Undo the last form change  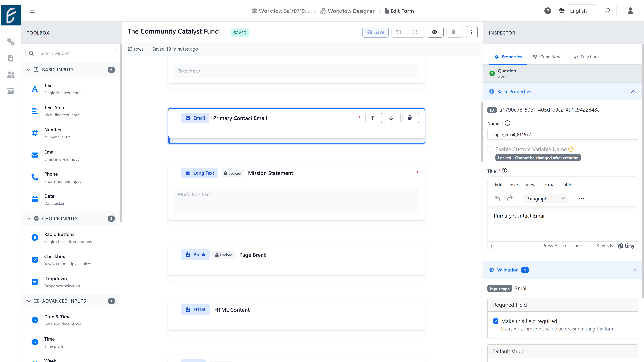[399, 32]
